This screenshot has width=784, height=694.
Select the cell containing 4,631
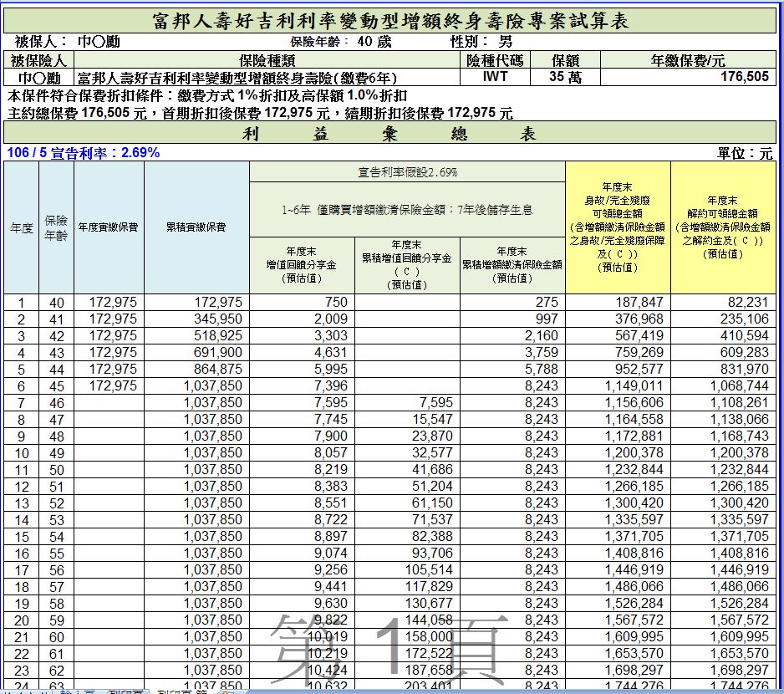(x=302, y=352)
